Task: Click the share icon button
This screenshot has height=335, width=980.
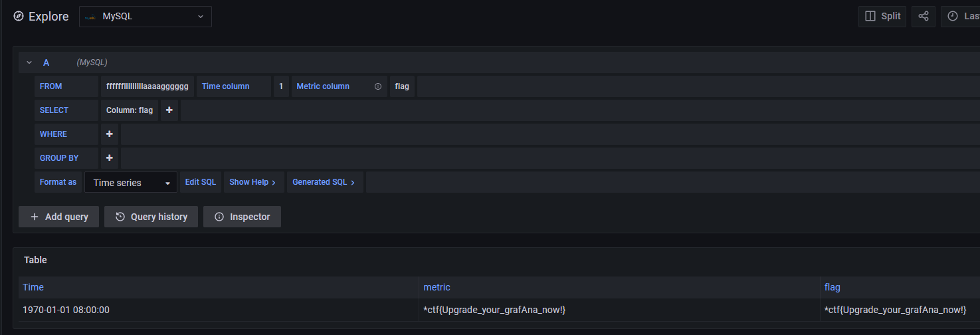Action: coord(924,17)
